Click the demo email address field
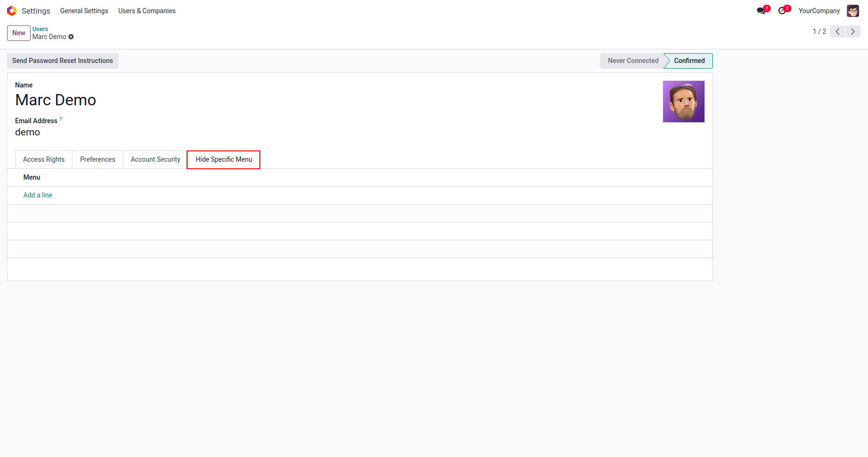The width and height of the screenshot is (868, 457). (27, 132)
